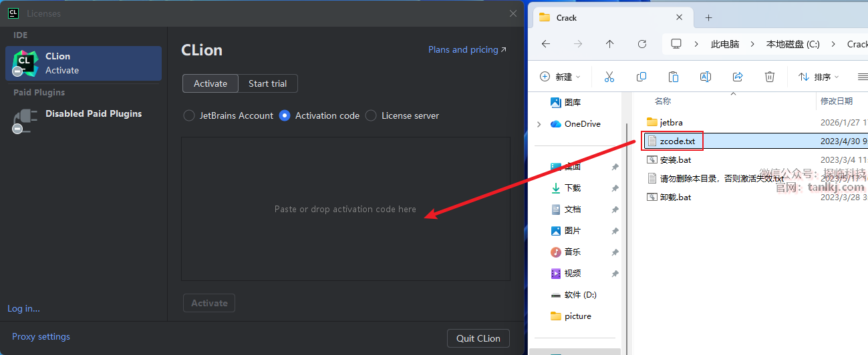This screenshot has width=868, height=355.
Task: Click the Rename icon in Explorer toolbar
Action: pos(705,77)
